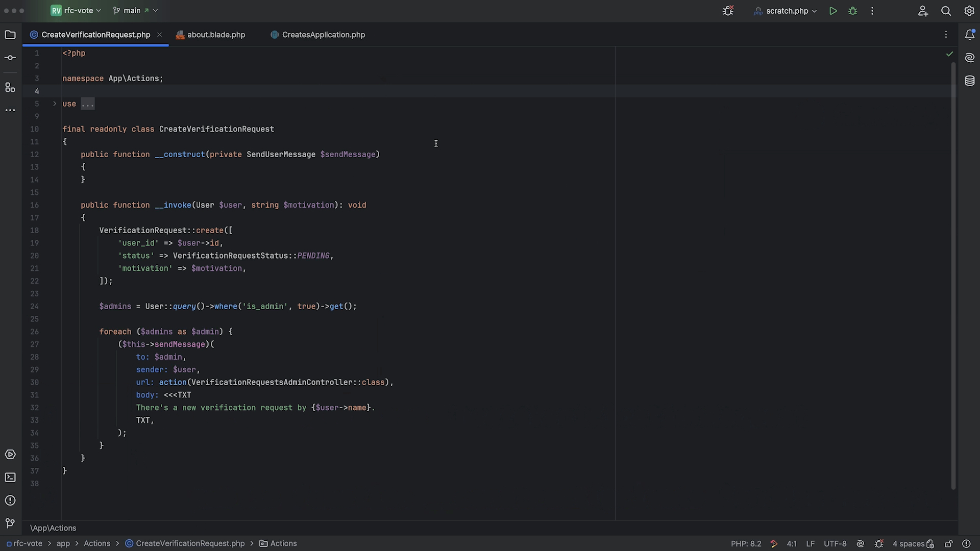The width and height of the screenshot is (980, 551).
Task: Open the Structure tool window
Action: 10,87
